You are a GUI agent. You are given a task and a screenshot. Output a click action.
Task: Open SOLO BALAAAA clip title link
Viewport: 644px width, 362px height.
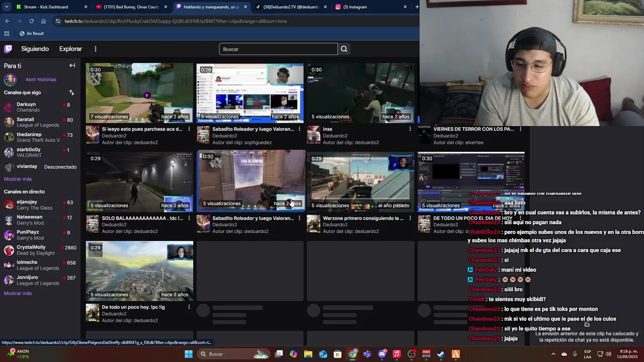pyautogui.click(x=142, y=218)
